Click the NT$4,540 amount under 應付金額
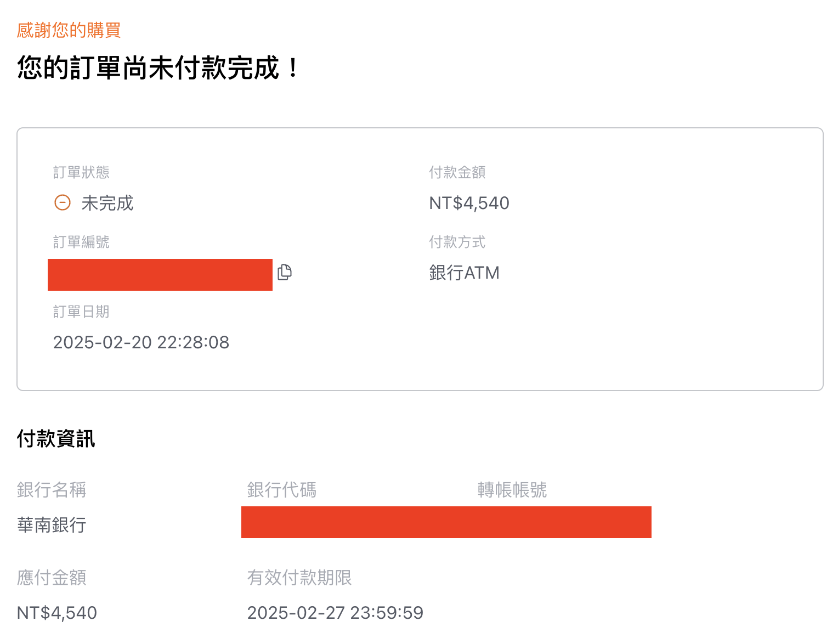Viewport: 838px width, 644px height. (x=57, y=613)
